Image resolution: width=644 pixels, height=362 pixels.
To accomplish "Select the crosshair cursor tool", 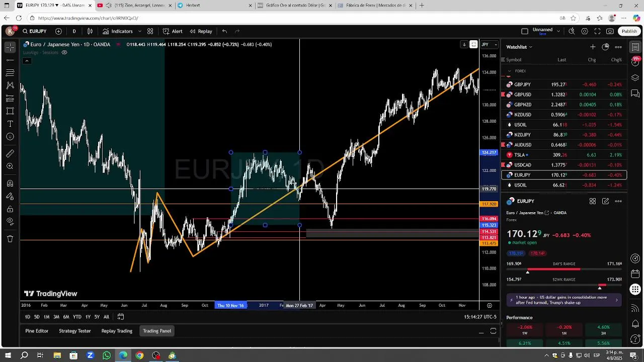I will (x=10, y=47).
